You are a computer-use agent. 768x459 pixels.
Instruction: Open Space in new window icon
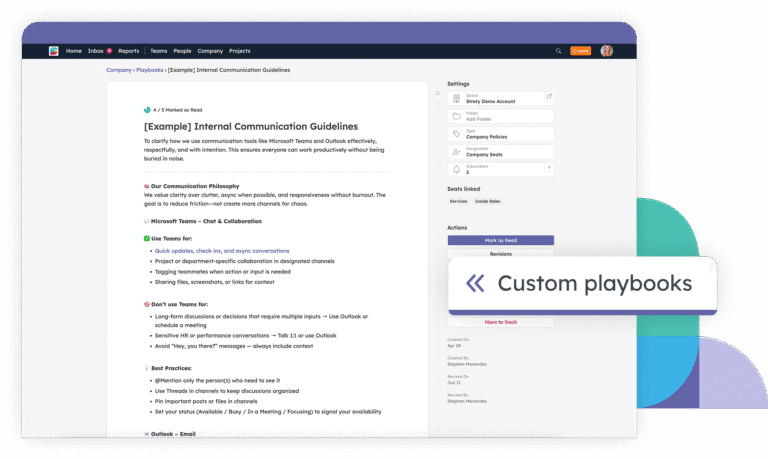549,97
